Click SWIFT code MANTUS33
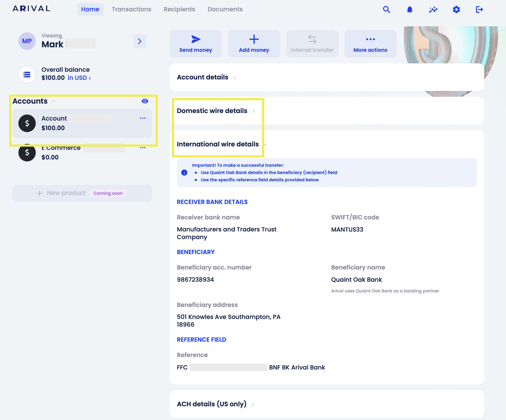The image size is (506, 420). click(x=347, y=230)
